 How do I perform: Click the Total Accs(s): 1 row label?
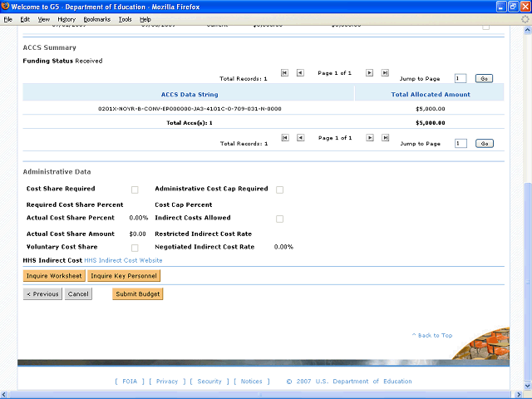coord(190,123)
